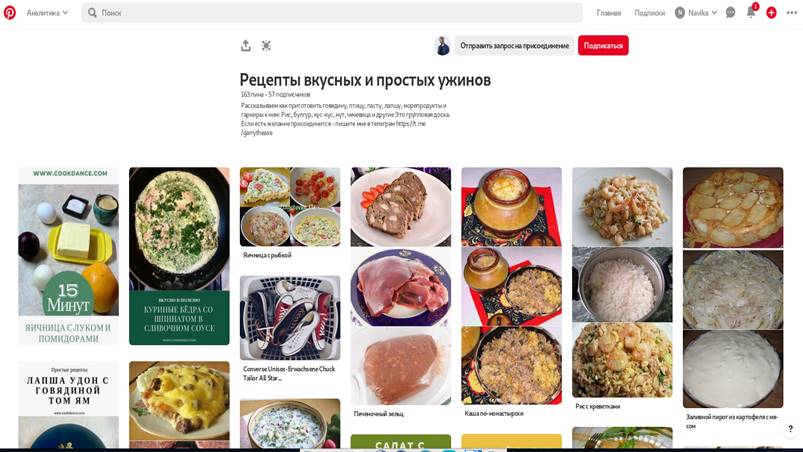
Task: Open the notifications bell icon
Action: tap(751, 12)
